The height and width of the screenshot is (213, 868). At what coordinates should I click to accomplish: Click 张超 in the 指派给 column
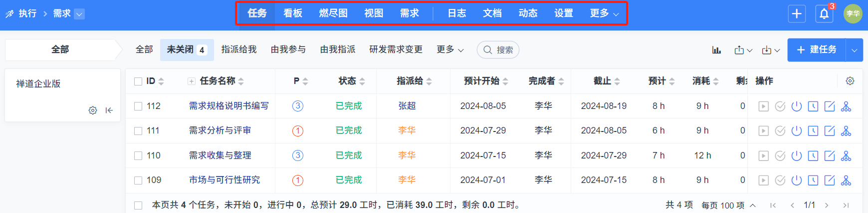click(x=407, y=106)
